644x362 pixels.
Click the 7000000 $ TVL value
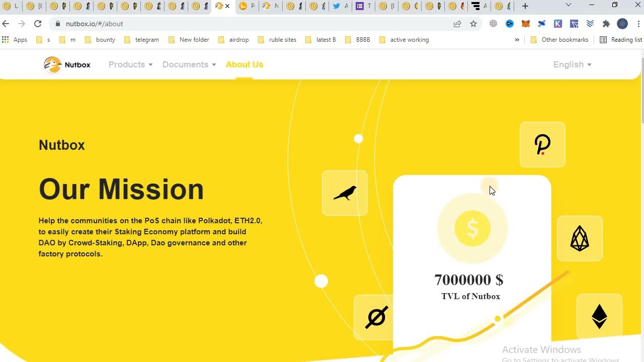pyautogui.click(x=469, y=280)
